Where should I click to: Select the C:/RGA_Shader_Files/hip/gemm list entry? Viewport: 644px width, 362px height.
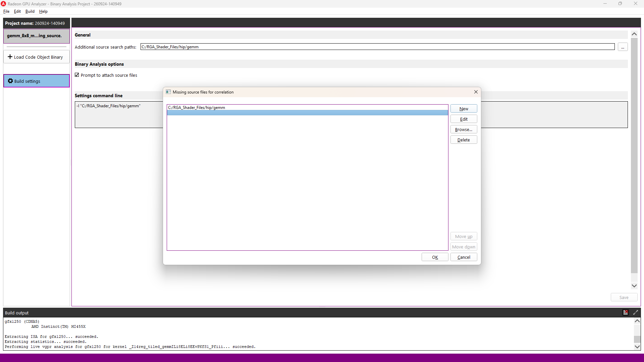[x=307, y=108]
